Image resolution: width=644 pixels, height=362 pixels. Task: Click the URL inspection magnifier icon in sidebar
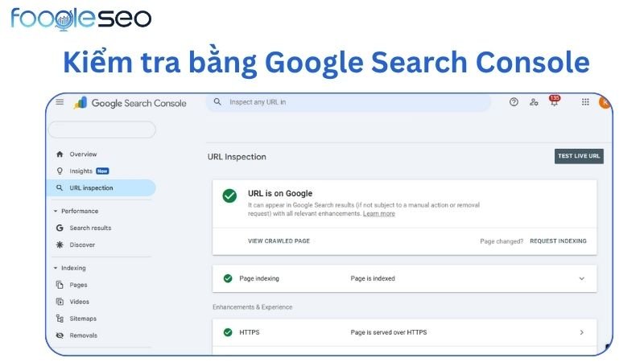point(60,188)
